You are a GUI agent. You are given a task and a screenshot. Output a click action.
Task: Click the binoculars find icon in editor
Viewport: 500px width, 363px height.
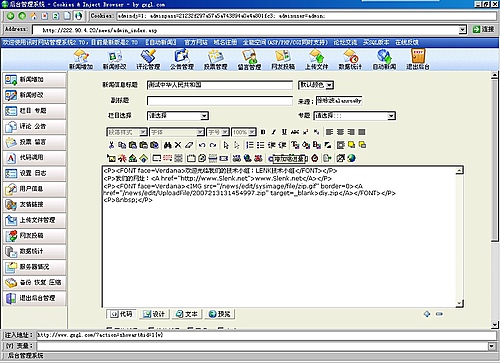[167, 145]
